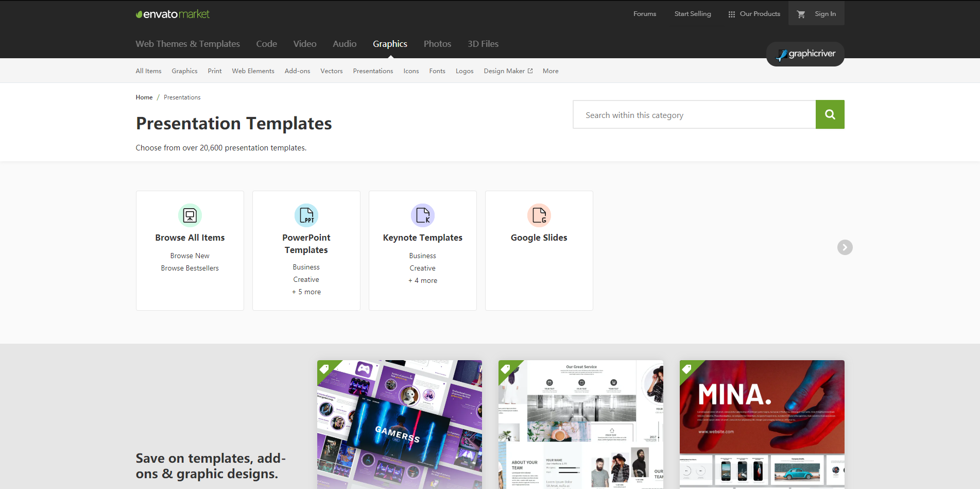Select Vectors in the sub-navigation

pyautogui.click(x=331, y=71)
